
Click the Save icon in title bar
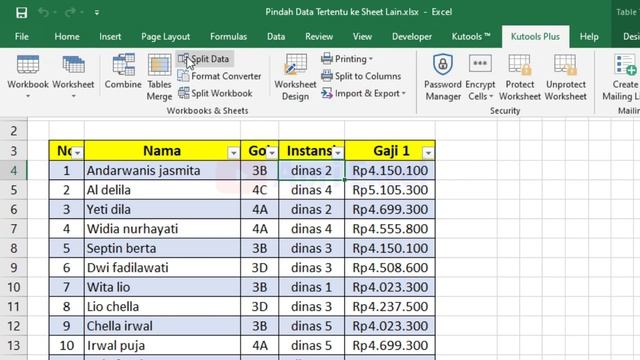(21, 12)
